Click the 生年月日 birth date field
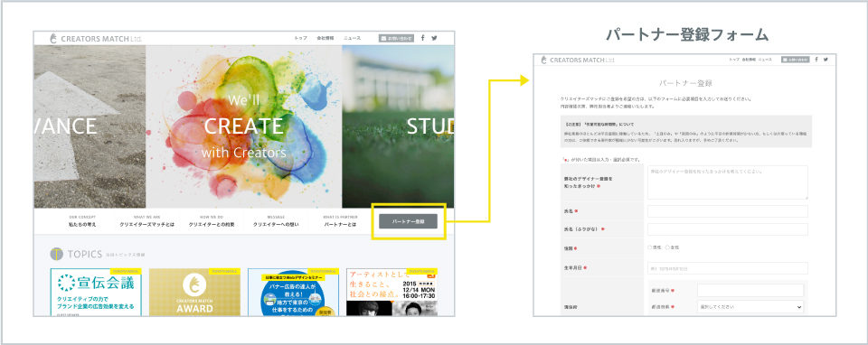 click(x=727, y=268)
